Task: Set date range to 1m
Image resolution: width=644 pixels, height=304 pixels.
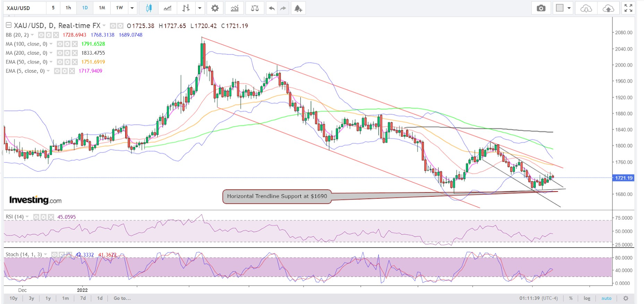Action: tap(66, 298)
